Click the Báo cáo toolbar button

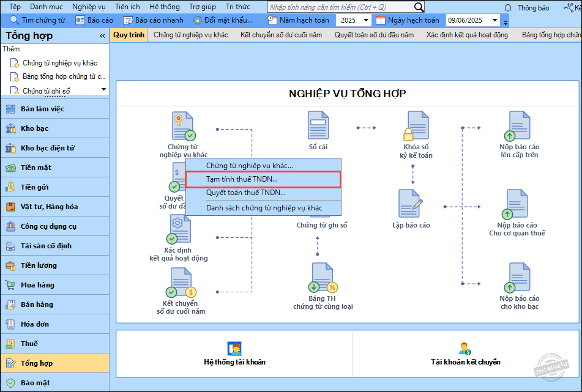point(94,20)
